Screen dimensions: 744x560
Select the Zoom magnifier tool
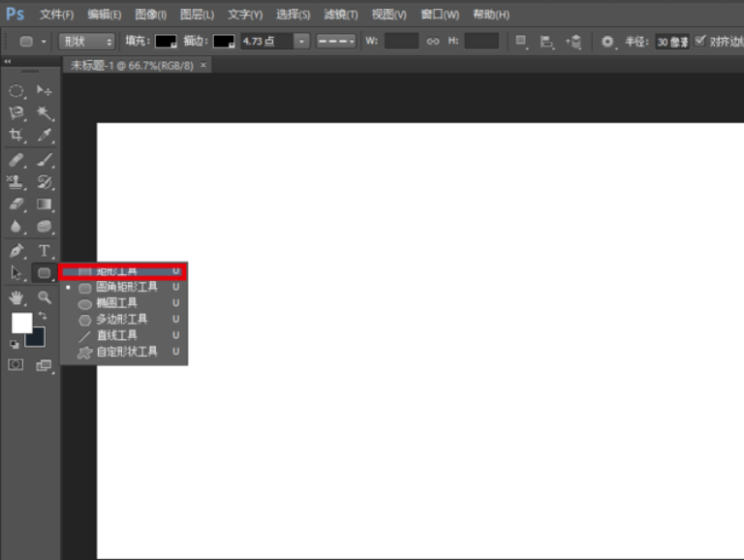(45, 297)
